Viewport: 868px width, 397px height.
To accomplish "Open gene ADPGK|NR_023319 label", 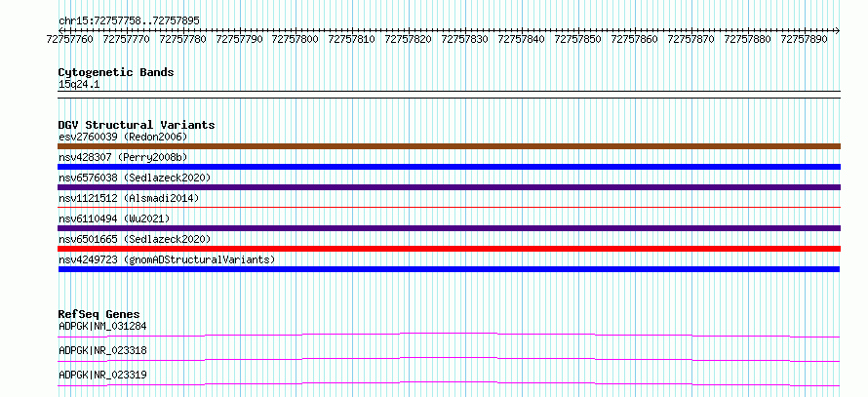I will click(x=102, y=375).
